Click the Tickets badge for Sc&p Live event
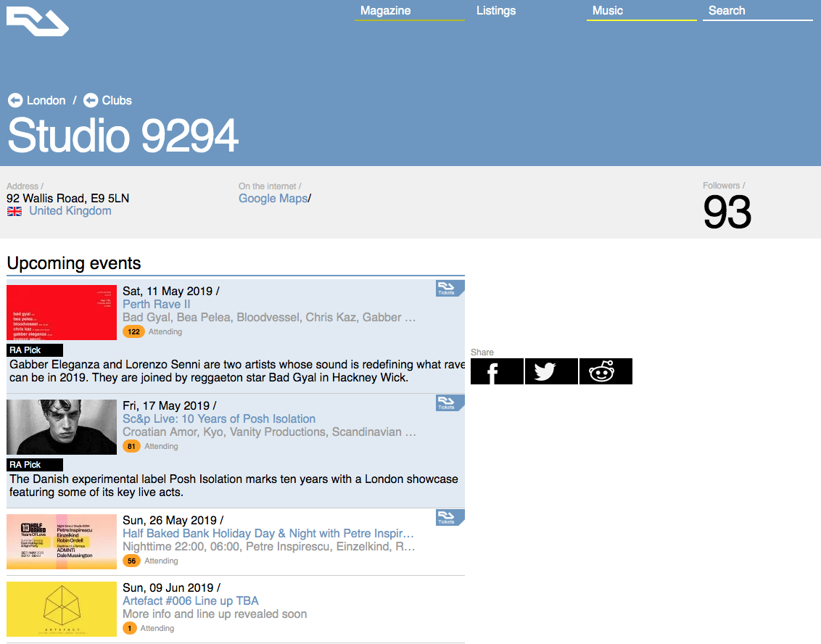The width and height of the screenshot is (821, 644). [x=450, y=403]
